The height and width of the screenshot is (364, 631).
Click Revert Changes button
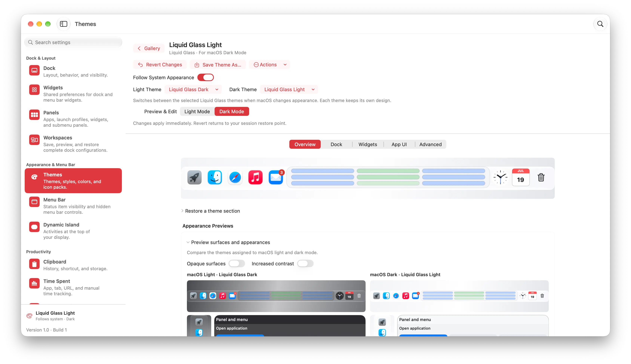click(160, 65)
